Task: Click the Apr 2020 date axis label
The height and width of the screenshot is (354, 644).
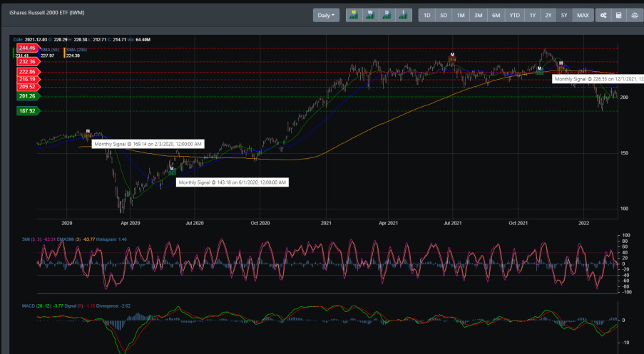Action: pyautogui.click(x=131, y=223)
